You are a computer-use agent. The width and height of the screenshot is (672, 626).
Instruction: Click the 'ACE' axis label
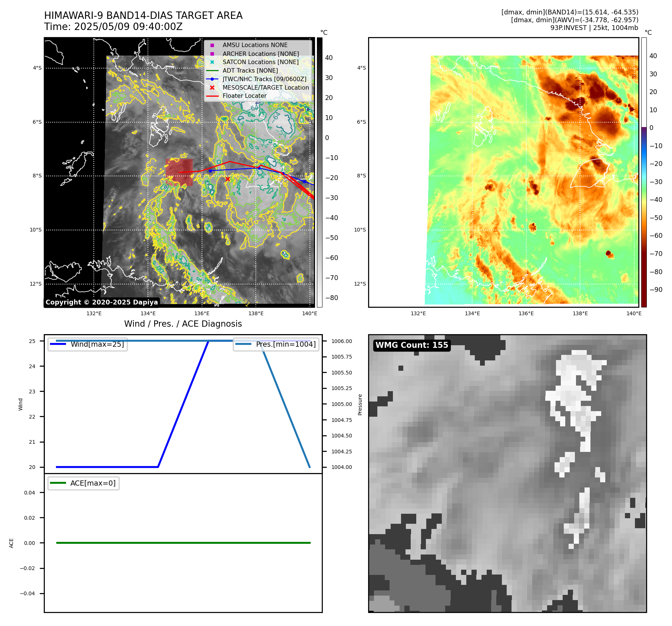(11, 543)
